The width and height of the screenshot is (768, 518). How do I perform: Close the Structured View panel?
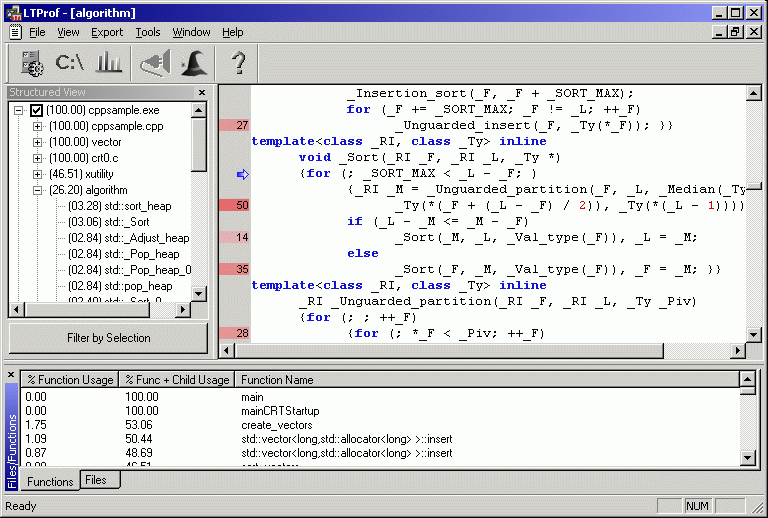[201, 92]
